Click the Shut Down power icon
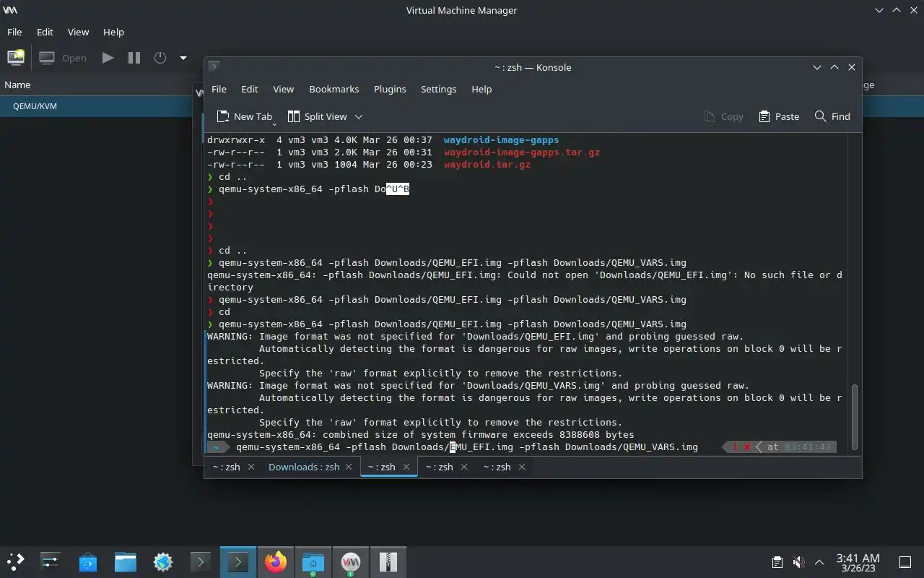Viewport: 924px width, 578px height. click(x=160, y=58)
